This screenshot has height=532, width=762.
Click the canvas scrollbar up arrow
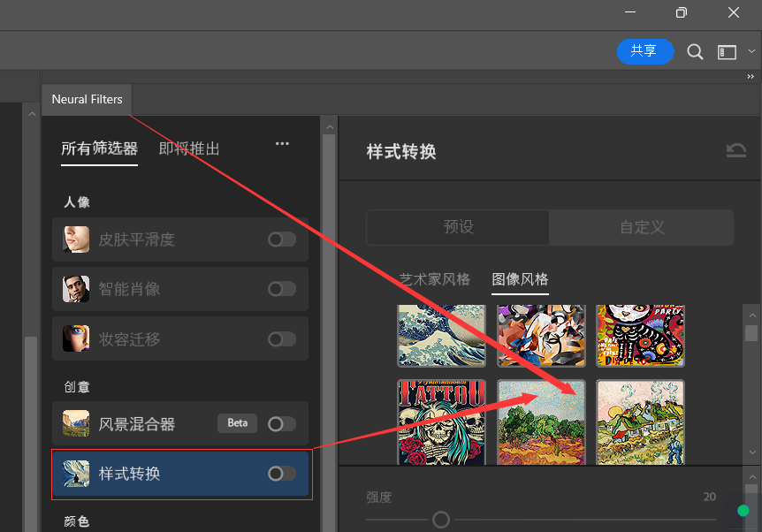click(32, 114)
